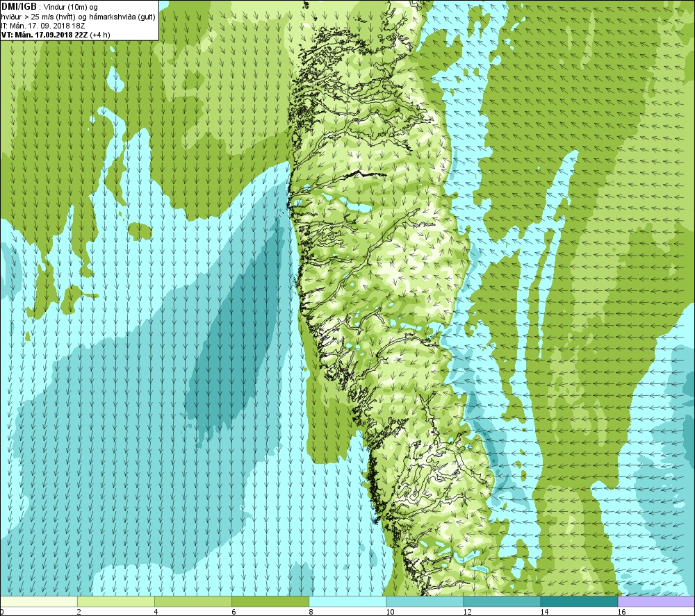
Task: Click the 6–8 olive green legend band
Action: point(270,601)
